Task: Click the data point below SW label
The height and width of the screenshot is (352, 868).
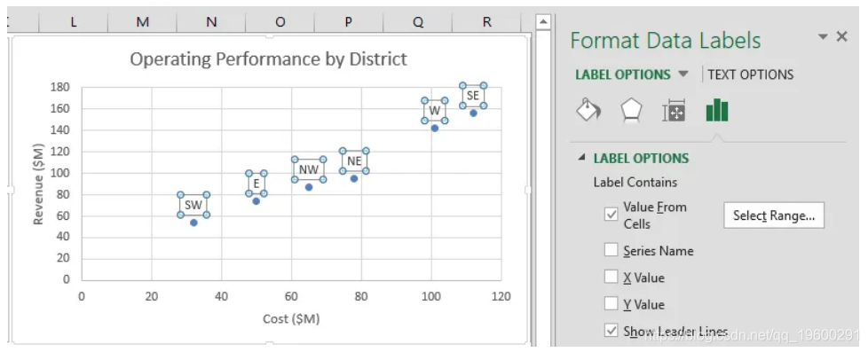Action: coord(193,223)
